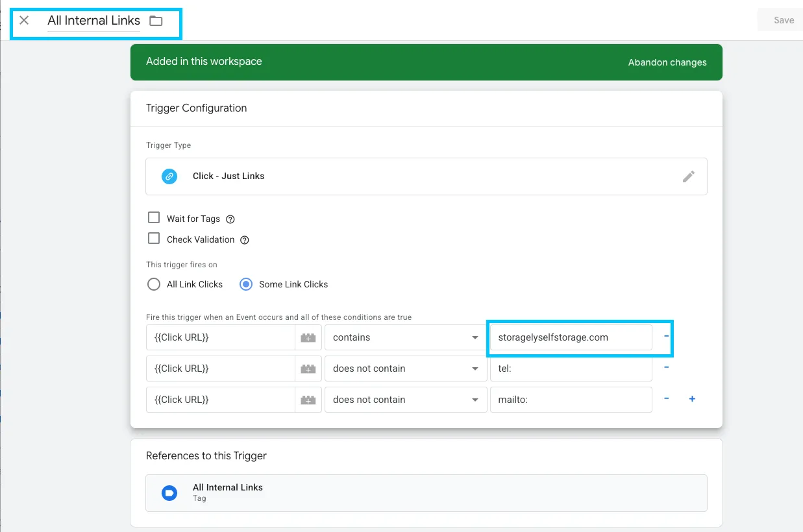Click Abandon changes in the green banner
The width and height of the screenshot is (803, 532).
click(667, 62)
